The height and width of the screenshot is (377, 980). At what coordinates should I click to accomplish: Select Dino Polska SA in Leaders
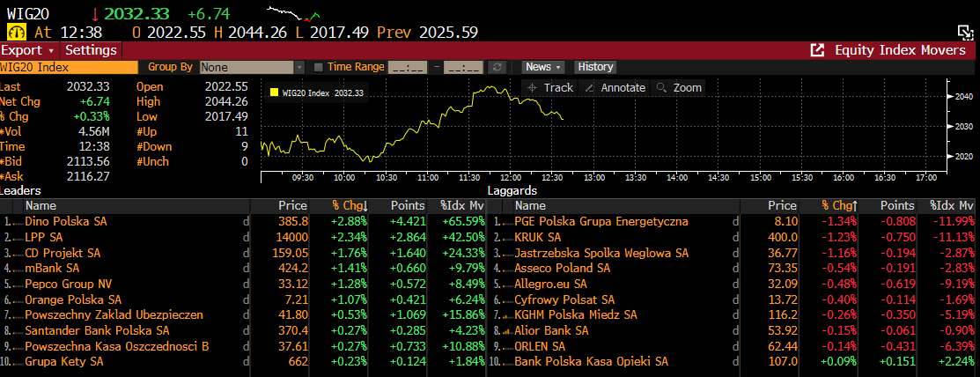tap(244, 221)
